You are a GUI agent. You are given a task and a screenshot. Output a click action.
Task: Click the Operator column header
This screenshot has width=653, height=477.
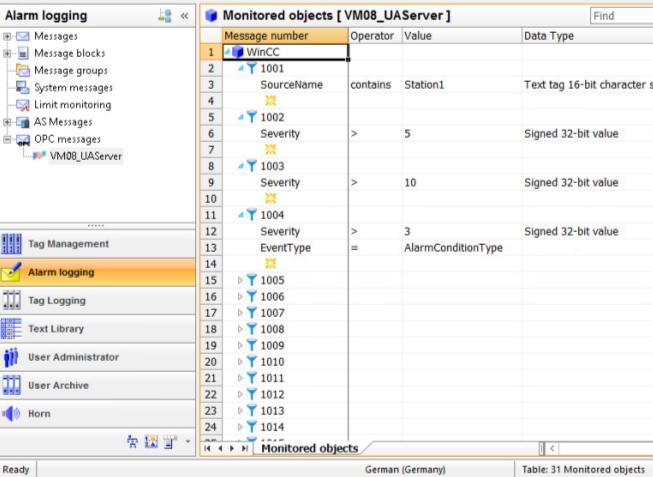(x=375, y=36)
